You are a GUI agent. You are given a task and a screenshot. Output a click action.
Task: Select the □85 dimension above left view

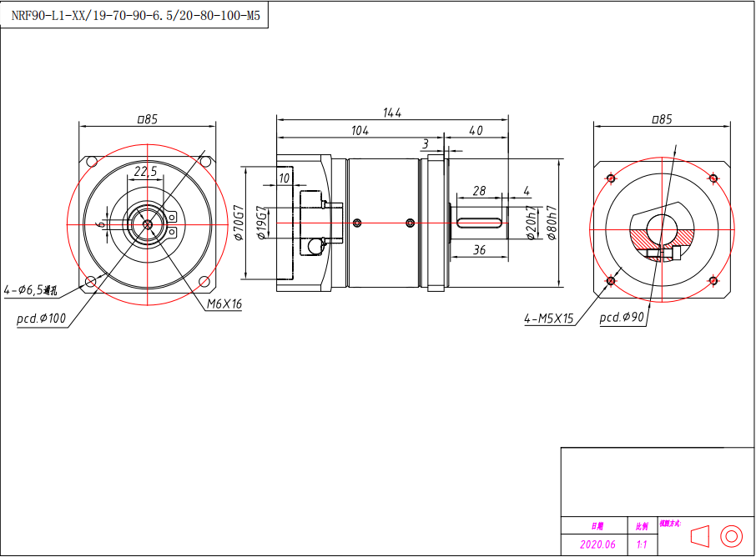(147, 119)
